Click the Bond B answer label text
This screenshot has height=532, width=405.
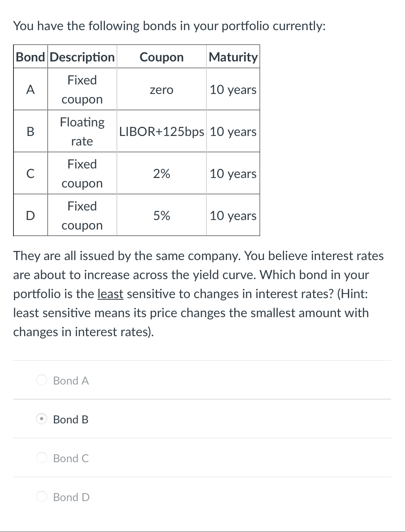(71, 419)
